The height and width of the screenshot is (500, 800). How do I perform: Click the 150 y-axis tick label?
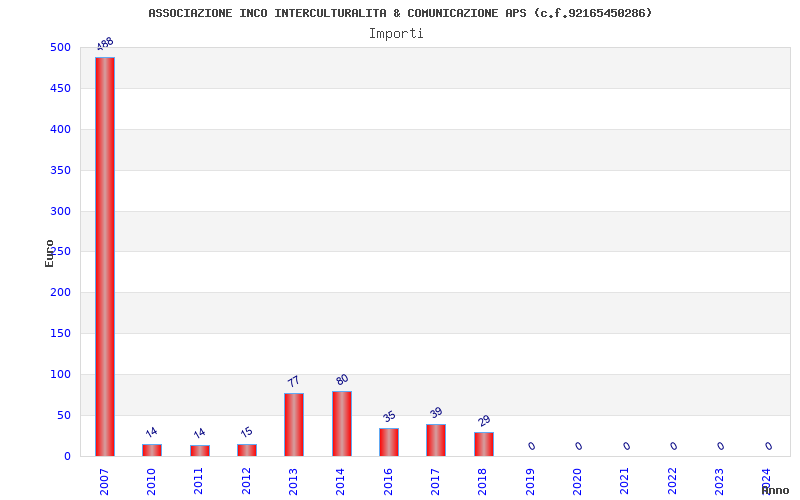coord(60,333)
